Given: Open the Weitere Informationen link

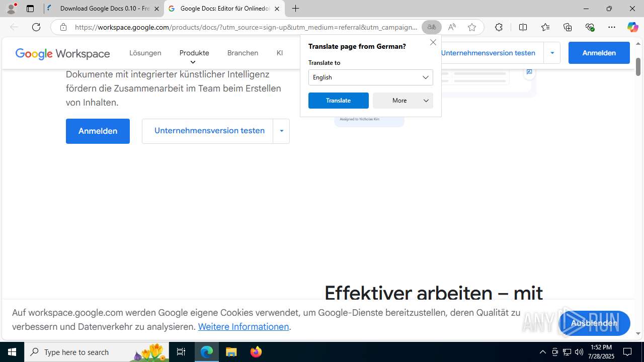Looking at the screenshot, I should [244, 327].
